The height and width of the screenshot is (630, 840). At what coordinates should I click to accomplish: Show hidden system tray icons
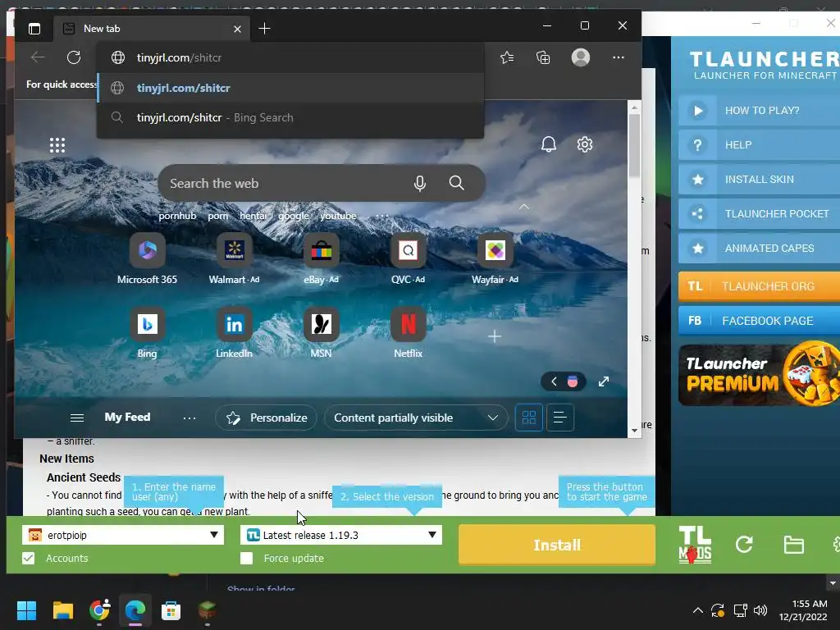click(697, 609)
